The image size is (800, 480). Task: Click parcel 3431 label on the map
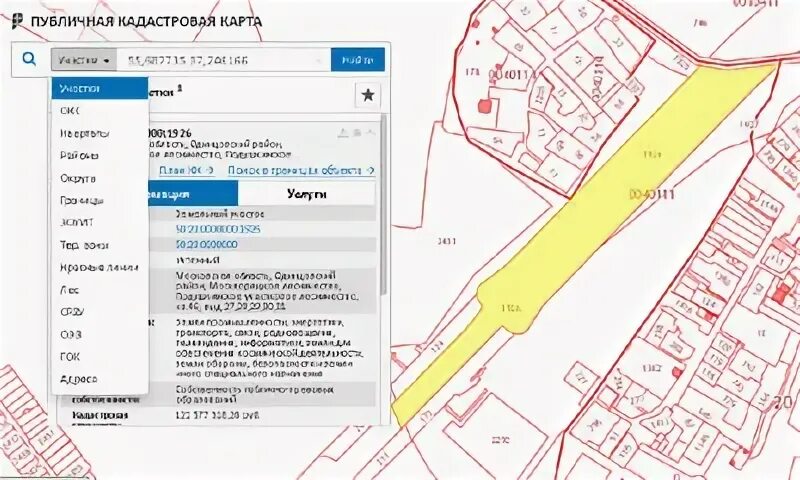coord(447,240)
